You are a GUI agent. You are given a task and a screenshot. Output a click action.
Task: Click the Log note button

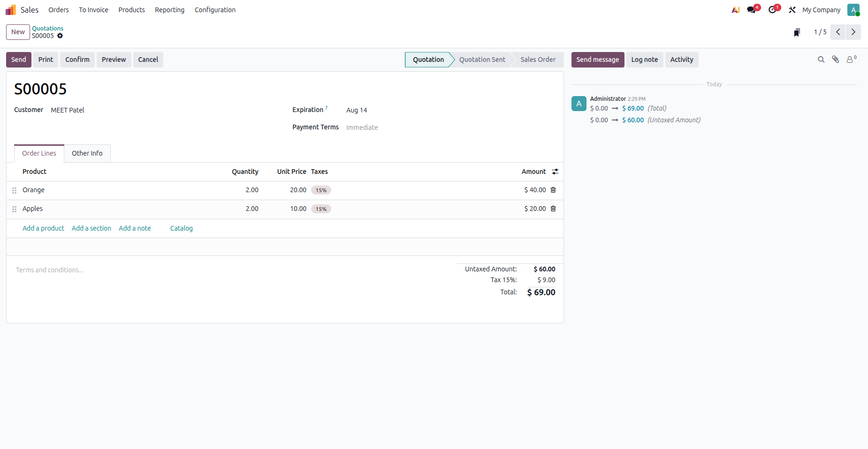point(645,60)
